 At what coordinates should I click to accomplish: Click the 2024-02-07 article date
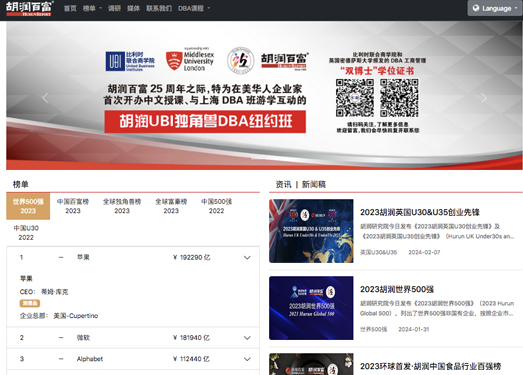[424, 252]
